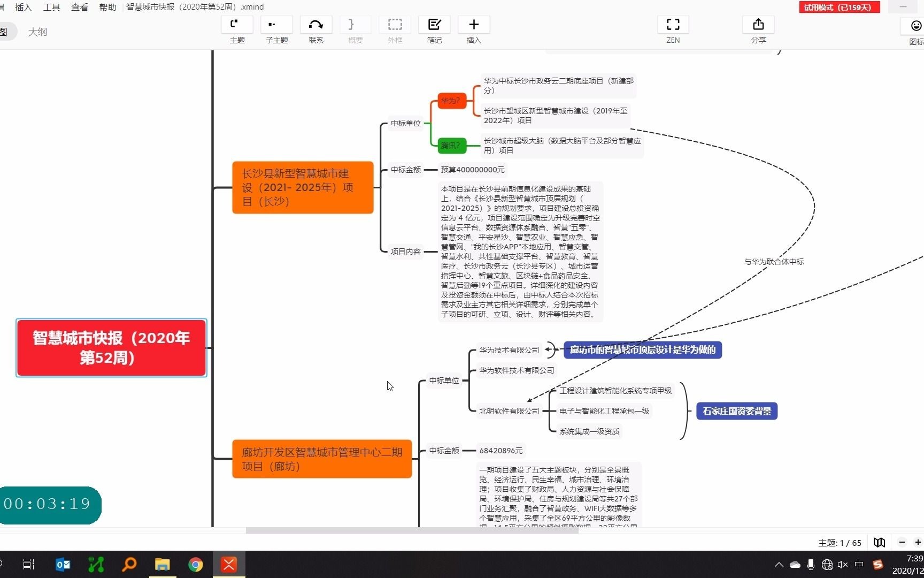Image resolution: width=924 pixels, height=578 pixels.
Task: Launch Chrome from the taskbar
Action: pyautogui.click(x=196, y=564)
